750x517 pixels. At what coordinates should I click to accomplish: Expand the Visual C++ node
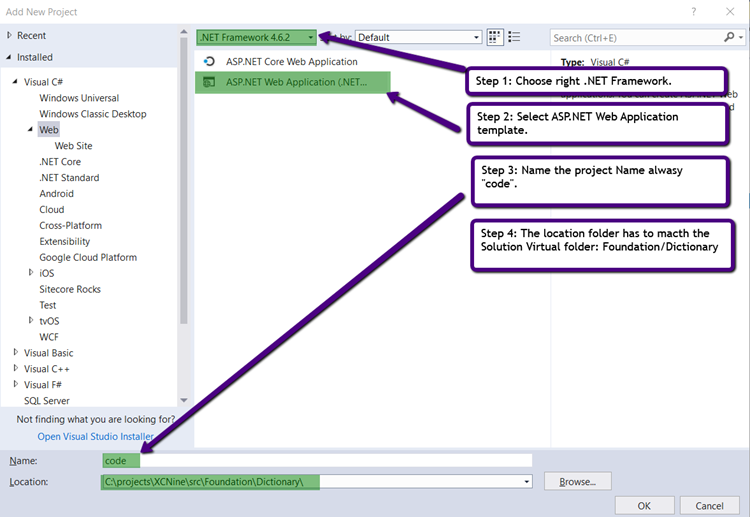[16, 368]
